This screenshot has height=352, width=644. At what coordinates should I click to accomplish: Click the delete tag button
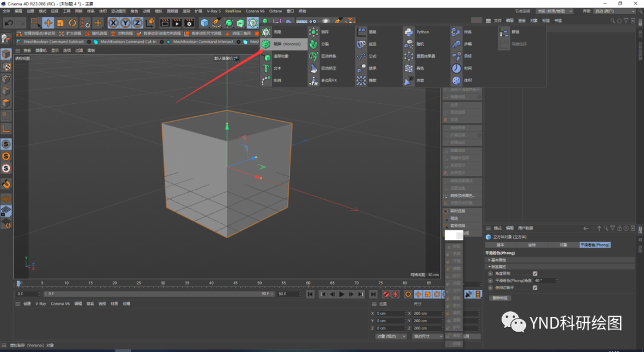[x=500, y=298]
